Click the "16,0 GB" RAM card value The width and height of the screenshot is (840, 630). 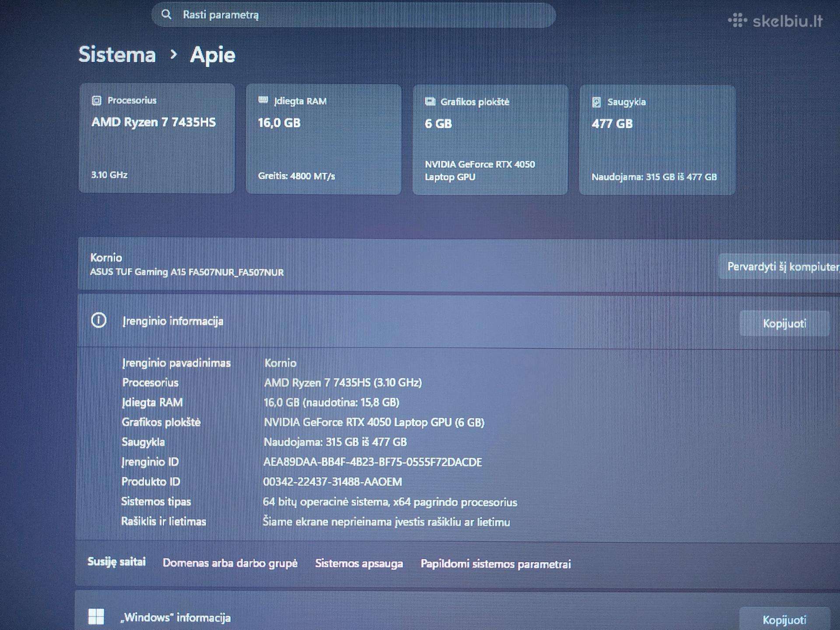coord(279,123)
